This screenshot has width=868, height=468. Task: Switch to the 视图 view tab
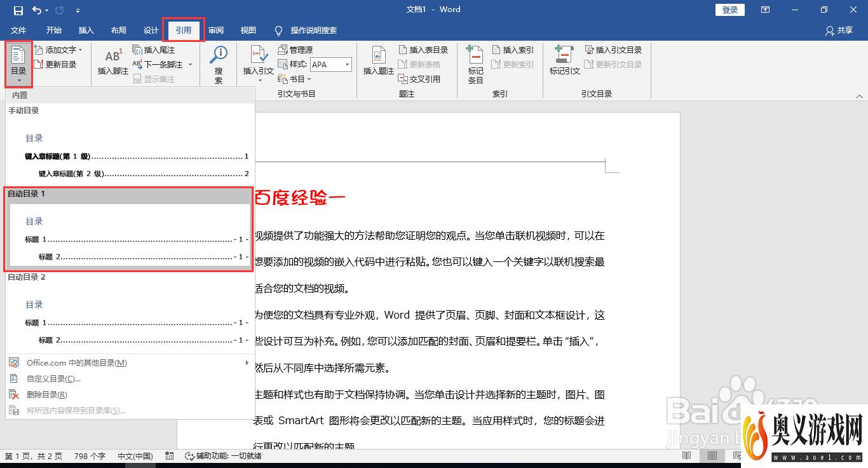coord(248,31)
